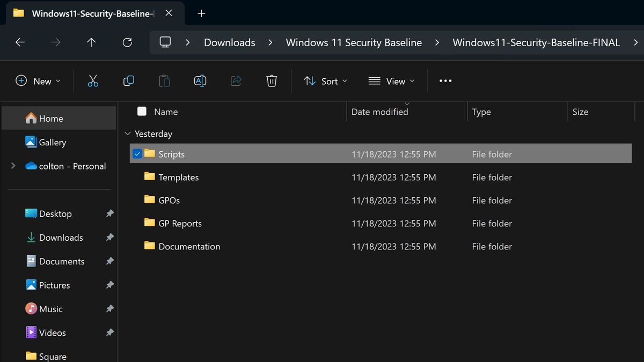Navigate to Downloads via the breadcrumb
The image size is (644, 362).
[229, 42]
